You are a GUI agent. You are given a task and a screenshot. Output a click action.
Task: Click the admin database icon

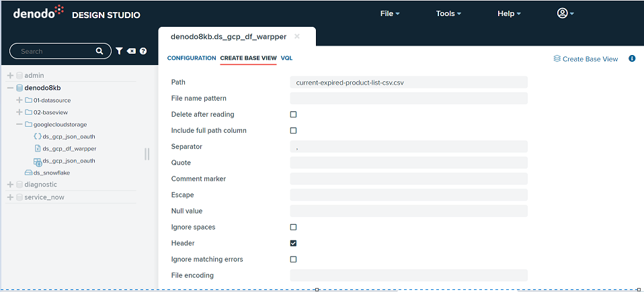[19, 75]
